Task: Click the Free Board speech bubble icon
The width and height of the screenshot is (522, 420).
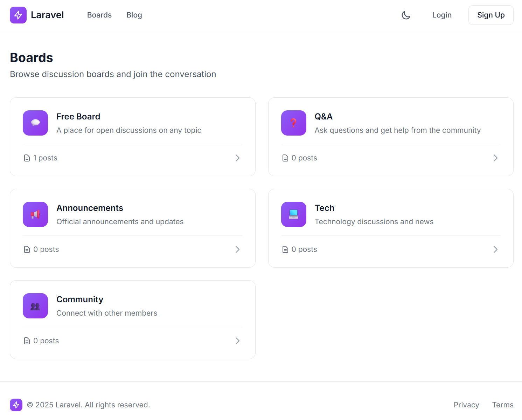Action: point(35,123)
